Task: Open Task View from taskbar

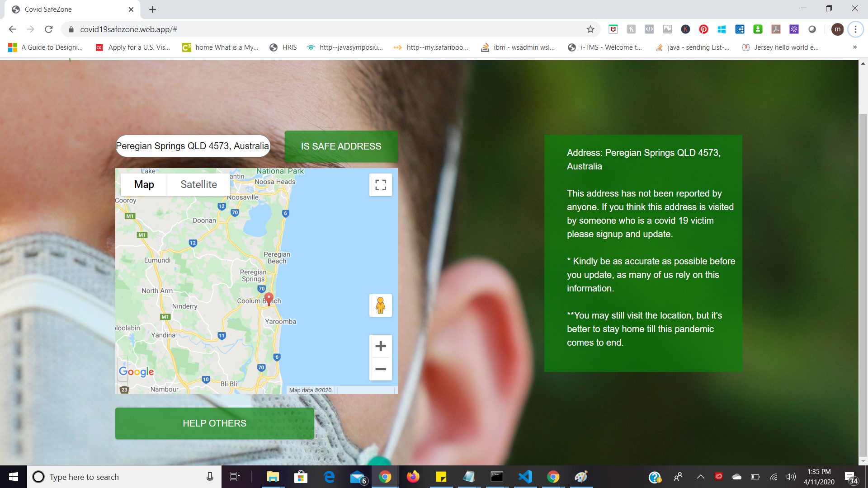Action: tap(235, 477)
